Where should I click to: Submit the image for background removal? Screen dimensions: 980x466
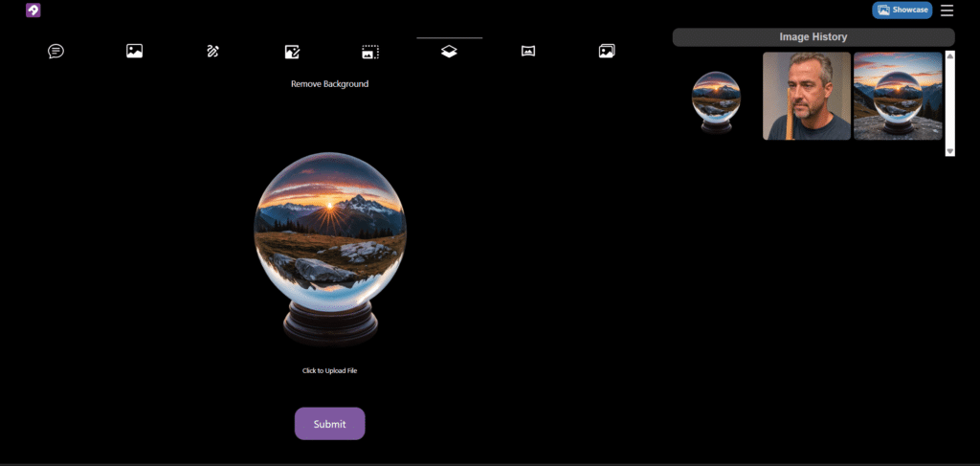click(330, 424)
